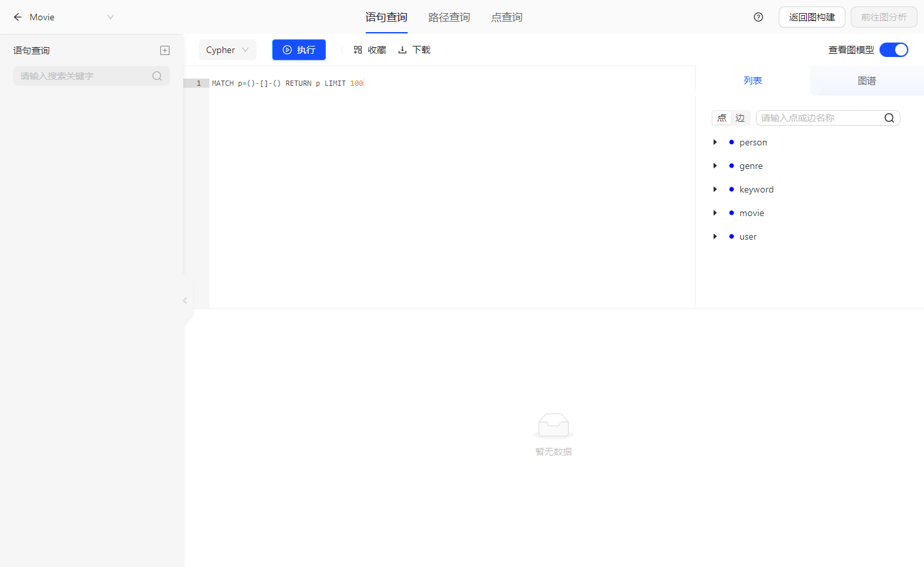Select the person label in list
The height and width of the screenshot is (567, 924).
click(x=753, y=142)
